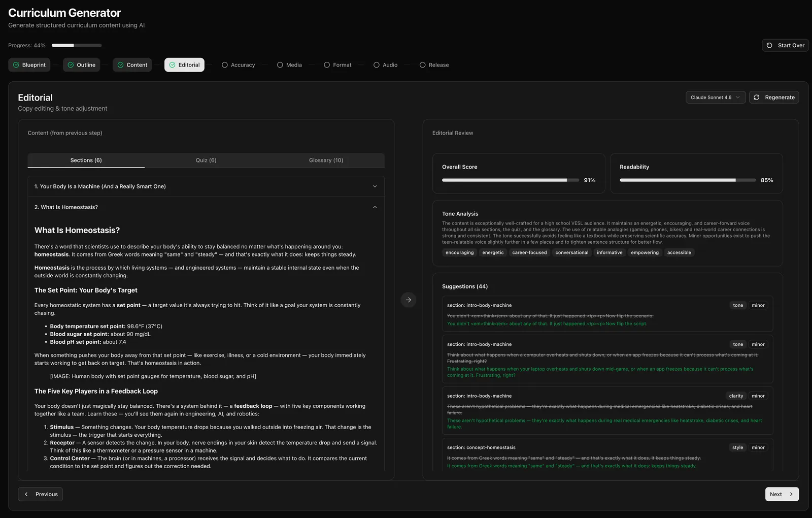Click the Regenerate refresh icon

pos(757,98)
